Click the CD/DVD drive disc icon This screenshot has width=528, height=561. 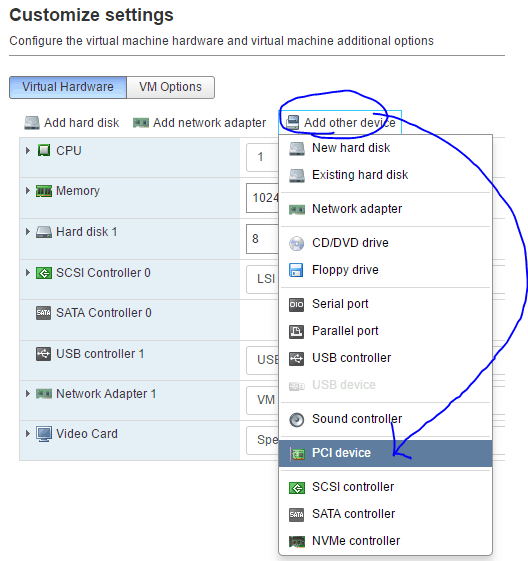click(x=297, y=243)
